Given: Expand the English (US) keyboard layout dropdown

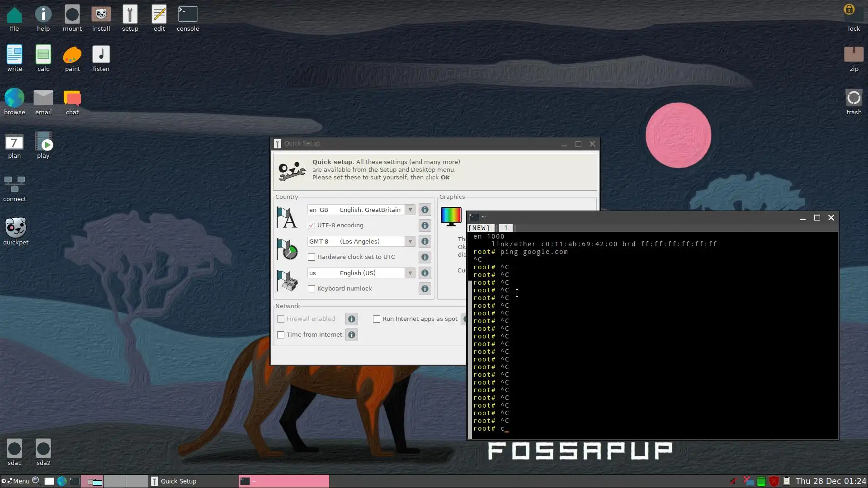Looking at the screenshot, I should [x=410, y=273].
